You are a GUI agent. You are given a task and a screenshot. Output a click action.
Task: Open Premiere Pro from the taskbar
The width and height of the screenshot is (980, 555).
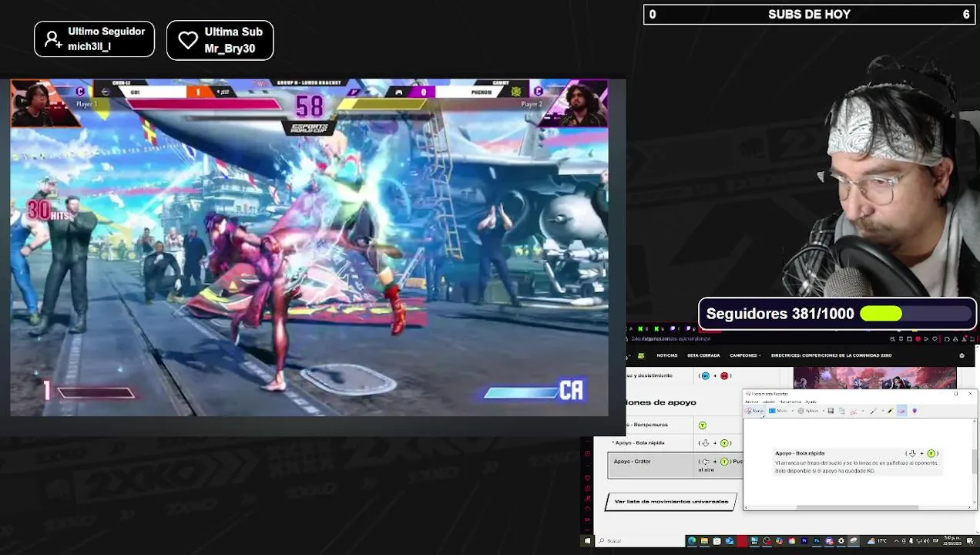pyautogui.click(x=804, y=541)
